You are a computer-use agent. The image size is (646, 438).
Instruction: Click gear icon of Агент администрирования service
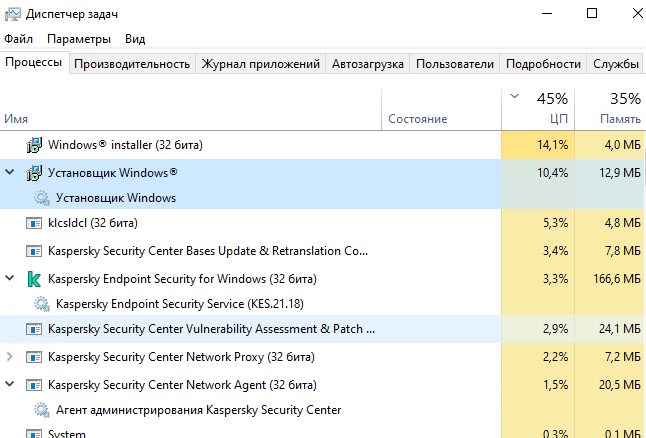42,410
